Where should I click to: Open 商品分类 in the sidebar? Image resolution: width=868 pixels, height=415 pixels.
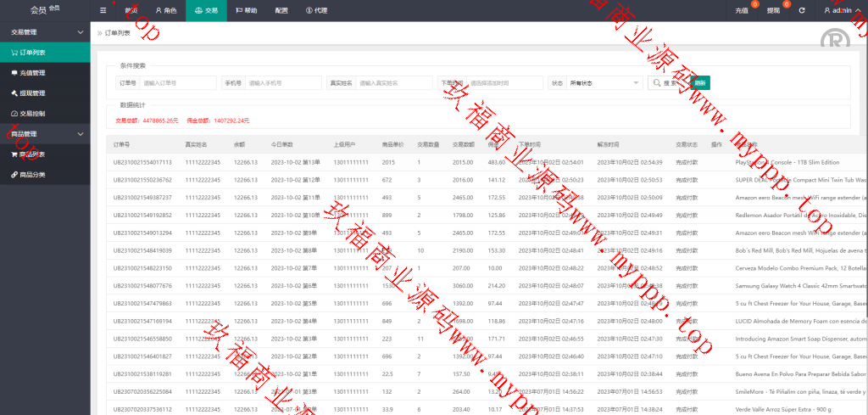(32, 175)
